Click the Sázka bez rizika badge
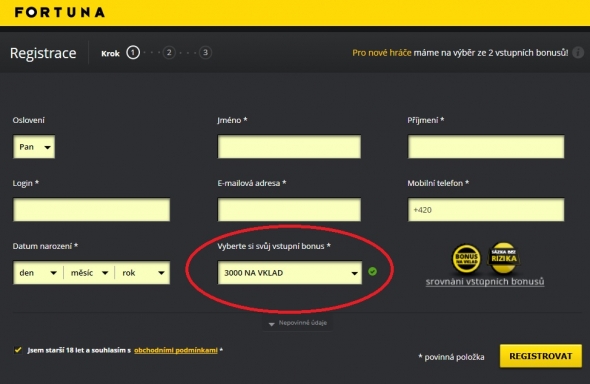590x384 pixels. (x=503, y=258)
